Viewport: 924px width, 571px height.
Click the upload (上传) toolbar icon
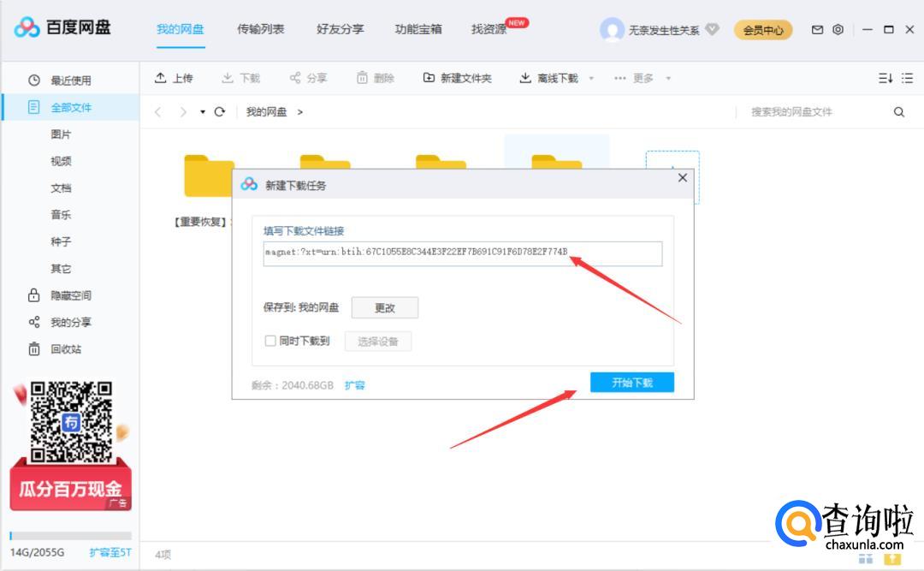pyautogui.click(x=160, y=78)
